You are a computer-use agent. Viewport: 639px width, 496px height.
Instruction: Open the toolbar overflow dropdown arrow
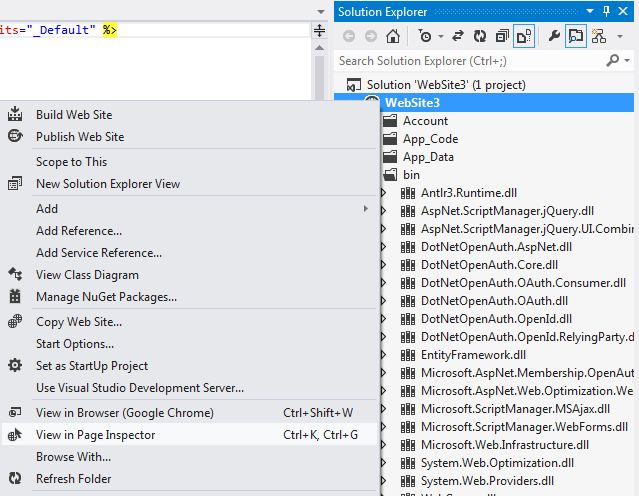click(x=620, y=37)
